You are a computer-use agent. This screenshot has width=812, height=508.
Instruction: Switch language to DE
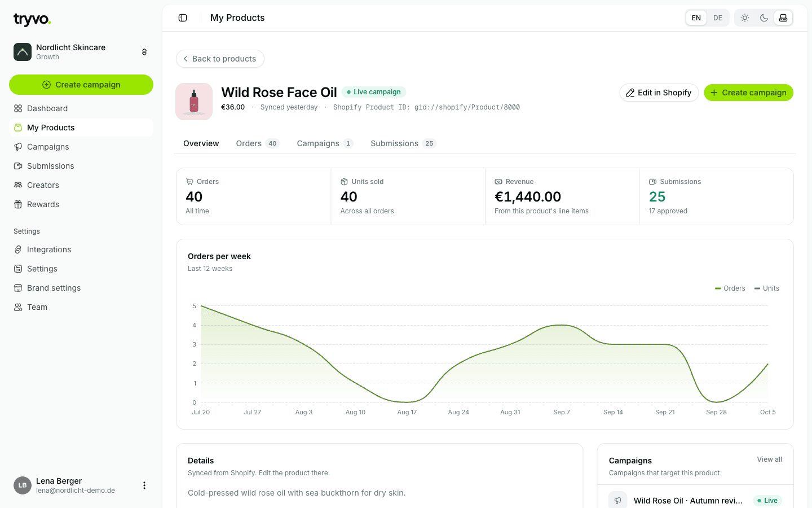tap(718, 18)
